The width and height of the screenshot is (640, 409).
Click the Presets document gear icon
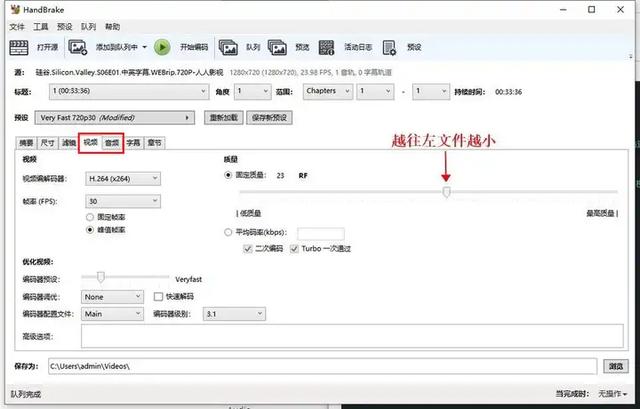click(389, 47)
